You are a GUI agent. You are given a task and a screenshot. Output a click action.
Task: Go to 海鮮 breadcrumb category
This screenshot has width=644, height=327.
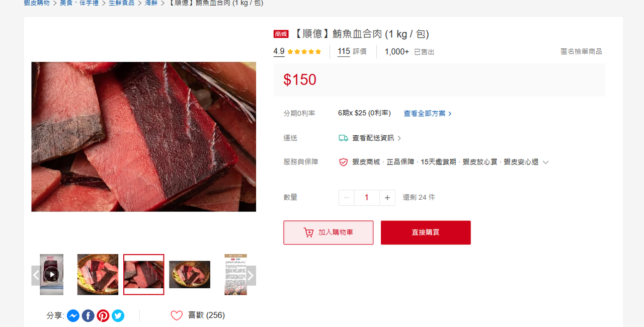tap(151, 3)
